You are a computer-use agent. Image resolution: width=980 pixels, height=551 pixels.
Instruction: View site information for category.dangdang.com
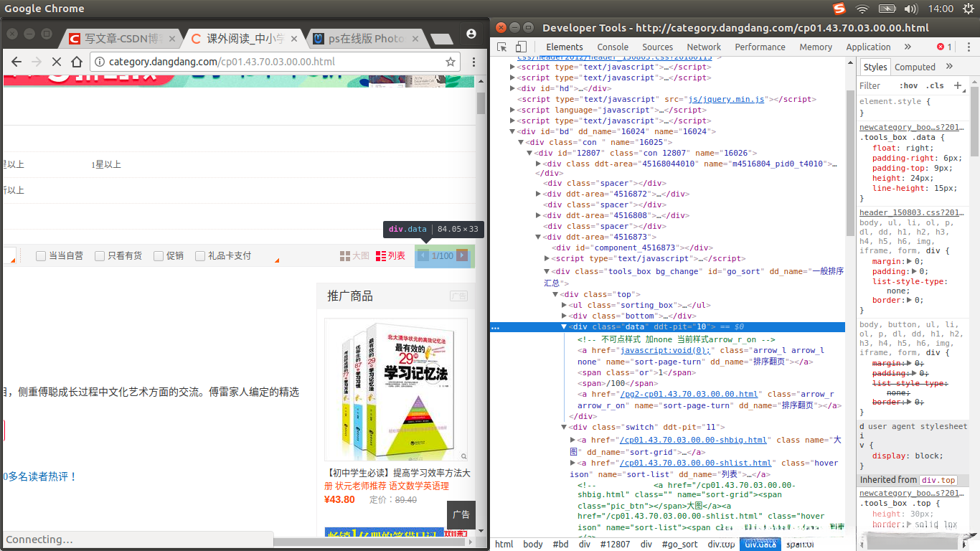pos(100,62)
